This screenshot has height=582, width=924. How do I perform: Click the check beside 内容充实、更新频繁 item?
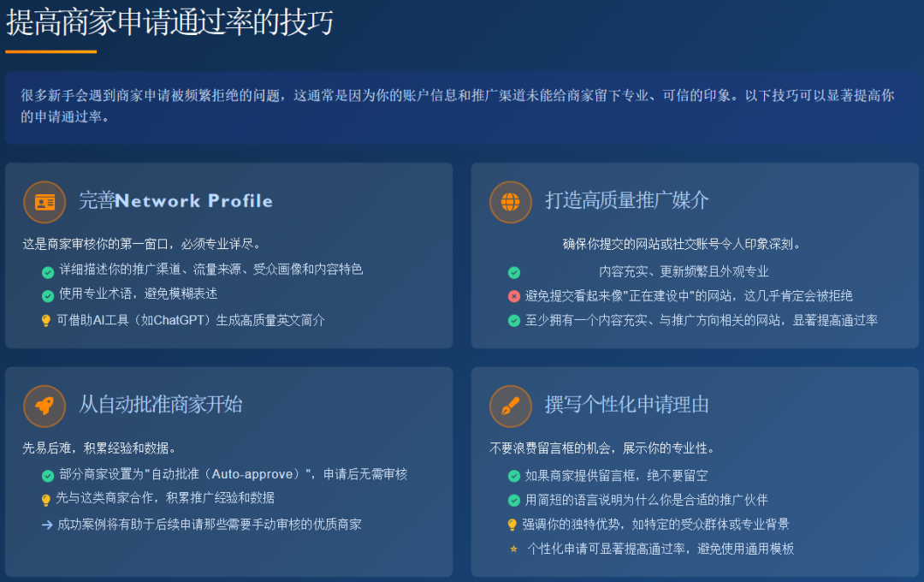[513, 272]
